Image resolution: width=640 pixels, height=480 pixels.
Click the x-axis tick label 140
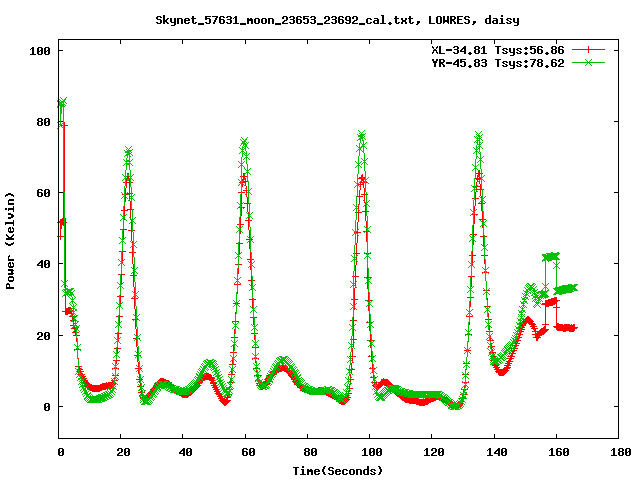pos(496,452)
